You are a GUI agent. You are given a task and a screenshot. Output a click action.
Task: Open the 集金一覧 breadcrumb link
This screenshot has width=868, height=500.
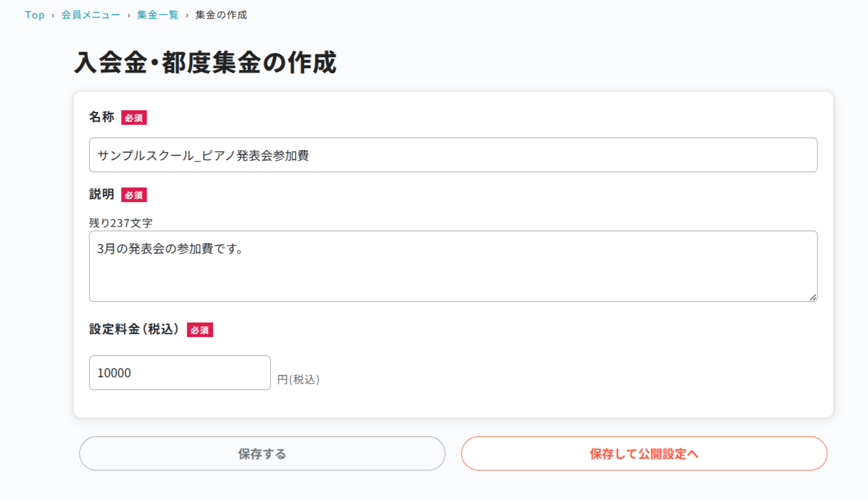tap(158, 15)
